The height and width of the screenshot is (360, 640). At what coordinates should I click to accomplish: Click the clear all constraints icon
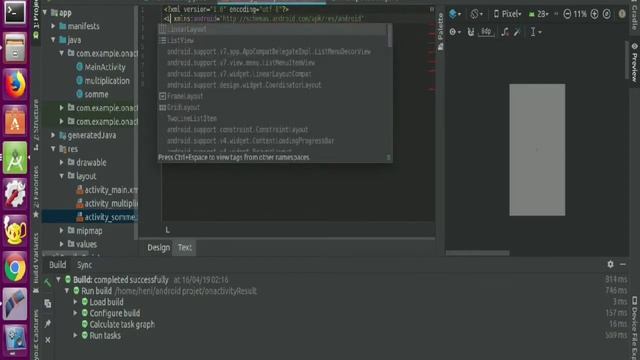[x=505, y=32]
